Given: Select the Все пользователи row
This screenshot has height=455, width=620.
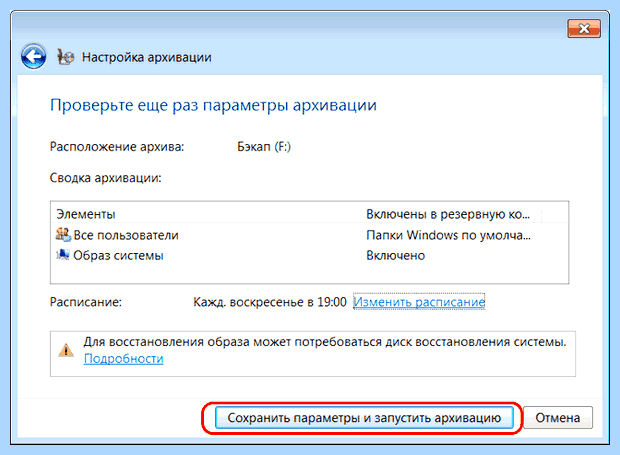Looking at the screenshot, I should (x=309, y=235).
